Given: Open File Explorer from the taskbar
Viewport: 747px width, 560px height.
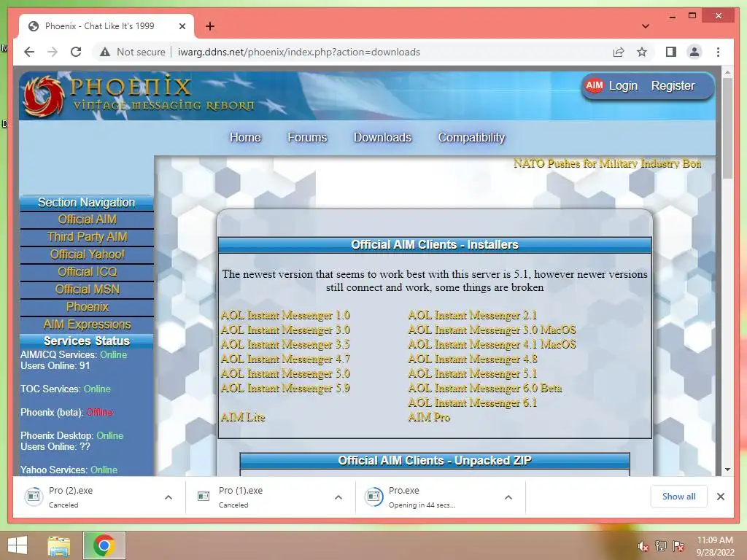Looking at the screenshot, I should coord(59,545).
